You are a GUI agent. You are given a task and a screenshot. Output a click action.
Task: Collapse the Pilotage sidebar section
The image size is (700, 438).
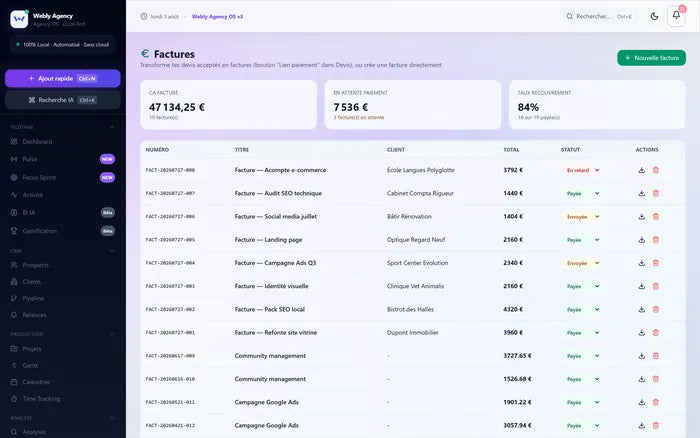click(x=112, y=127)
